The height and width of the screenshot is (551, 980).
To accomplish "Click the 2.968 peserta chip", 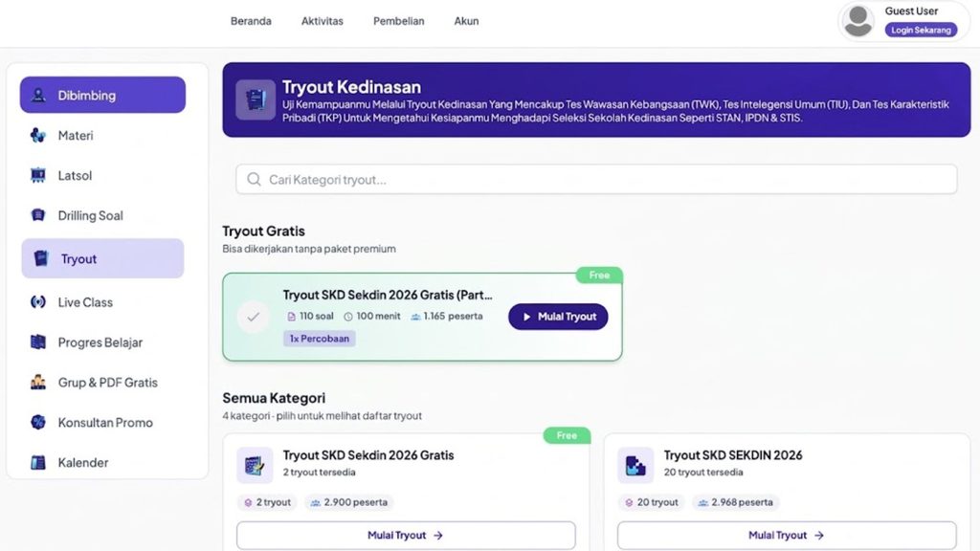I will (x=736, y=501).
